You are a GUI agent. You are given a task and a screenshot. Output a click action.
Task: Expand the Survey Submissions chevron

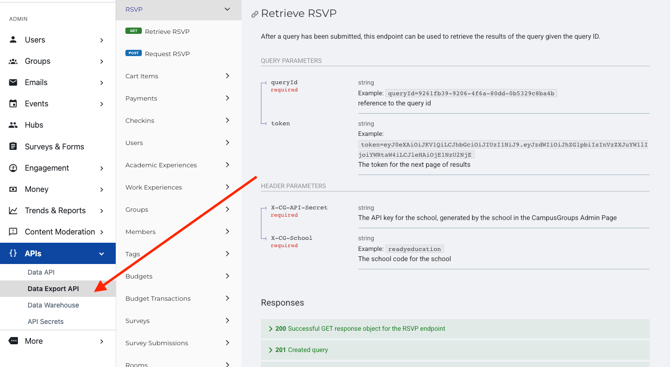(x=227, y=342)
